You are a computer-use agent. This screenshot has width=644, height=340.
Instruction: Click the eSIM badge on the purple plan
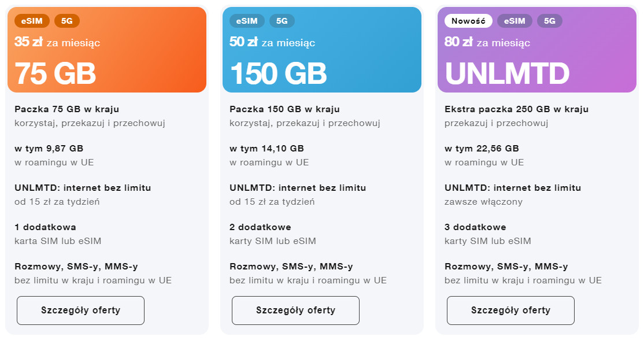coord(515,21)
